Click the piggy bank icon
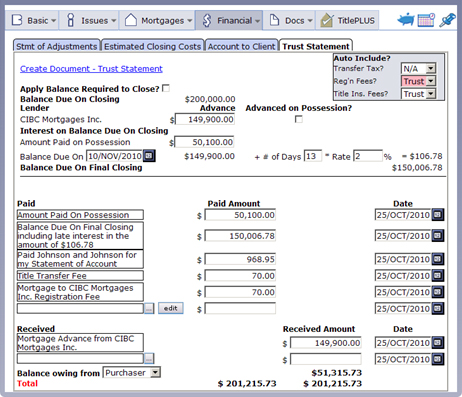The width and height of the screenshot is (462, 397). pyautogui.click(x=406, y=20)
